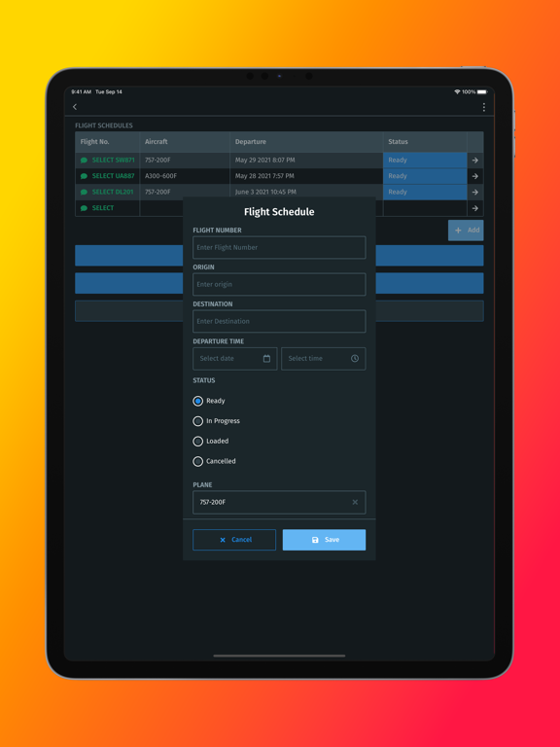Open the calendar icon in Select date

click(x=266, y=359)
